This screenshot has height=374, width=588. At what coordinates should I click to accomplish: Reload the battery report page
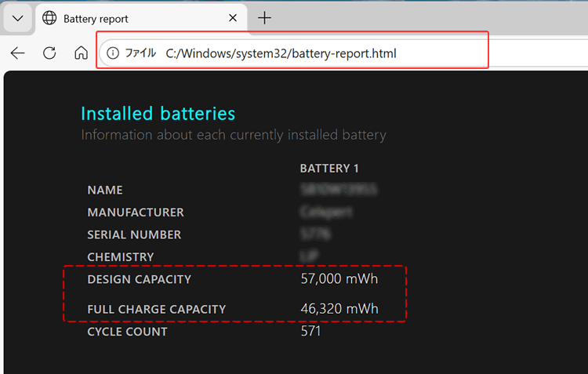click(49, 53)
